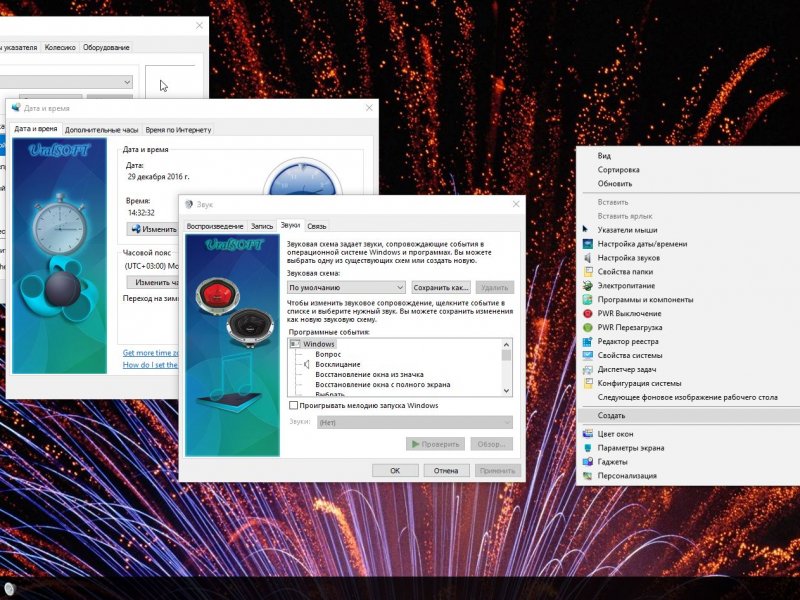This screenshot has width=800, height=600.
Task: Open the Звуковая схема По умолчанию dropdown
Action: 346,287
